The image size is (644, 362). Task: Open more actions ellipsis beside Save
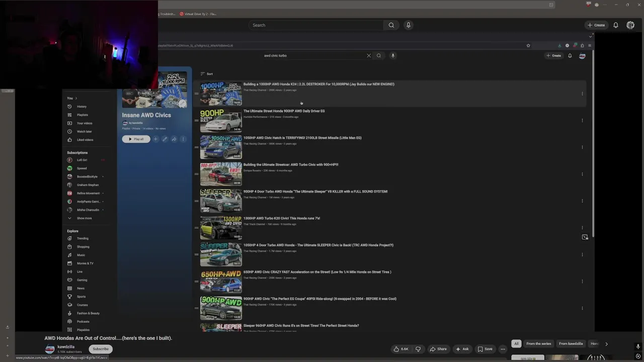coord(503,349)
